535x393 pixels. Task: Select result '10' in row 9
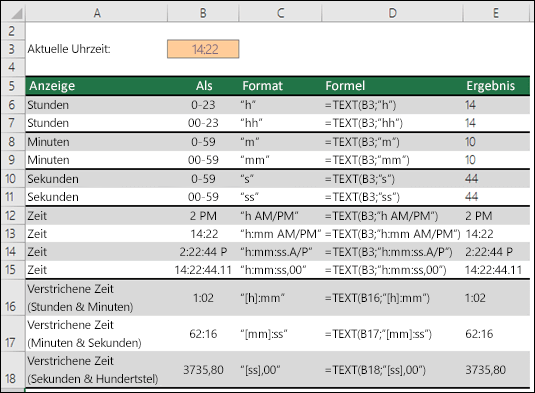point(496,160)
